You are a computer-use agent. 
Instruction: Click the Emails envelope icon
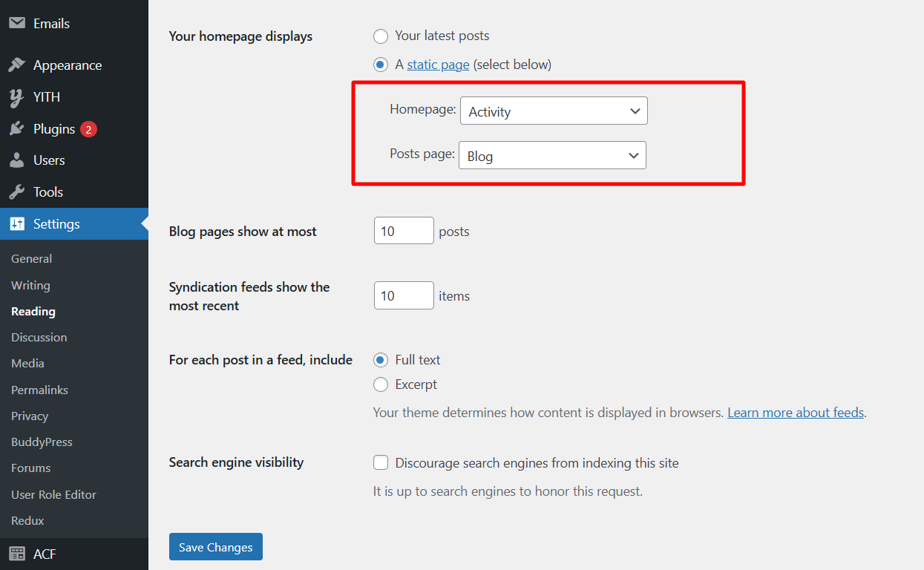(x=16, y=23)
